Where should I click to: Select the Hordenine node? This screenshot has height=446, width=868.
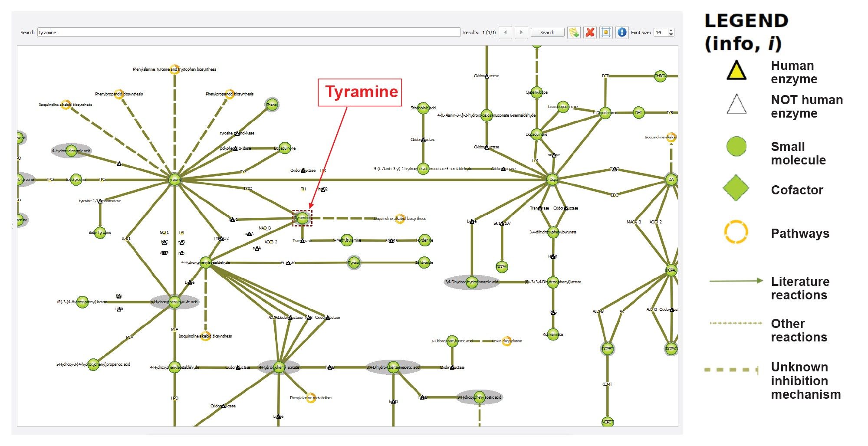[424, 240]
